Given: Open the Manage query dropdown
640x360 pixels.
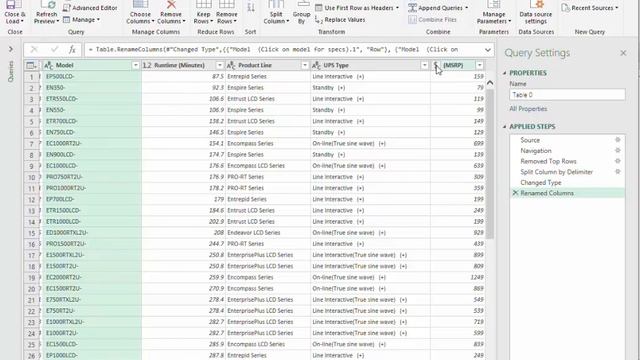Looking at the screenshot, I should pos(82,20).
